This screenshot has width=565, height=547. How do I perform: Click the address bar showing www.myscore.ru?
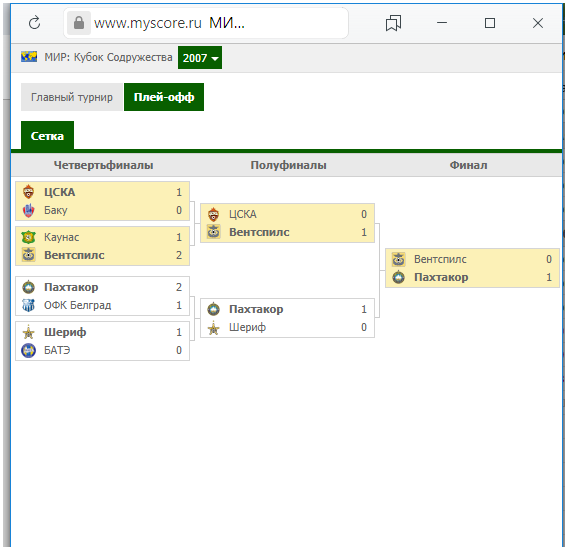(x=206, y=23)
